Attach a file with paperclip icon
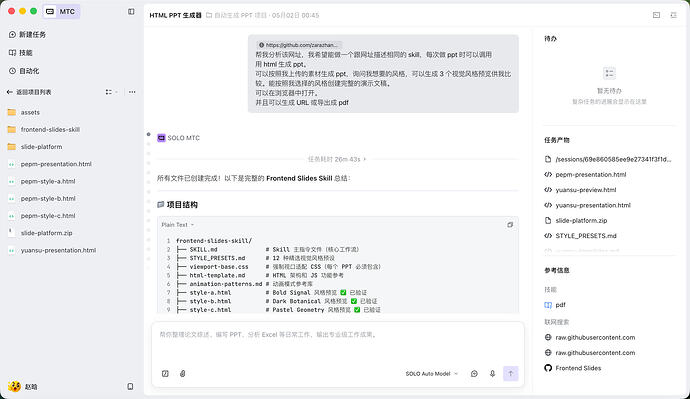690x399 pixels. [183, 373]
